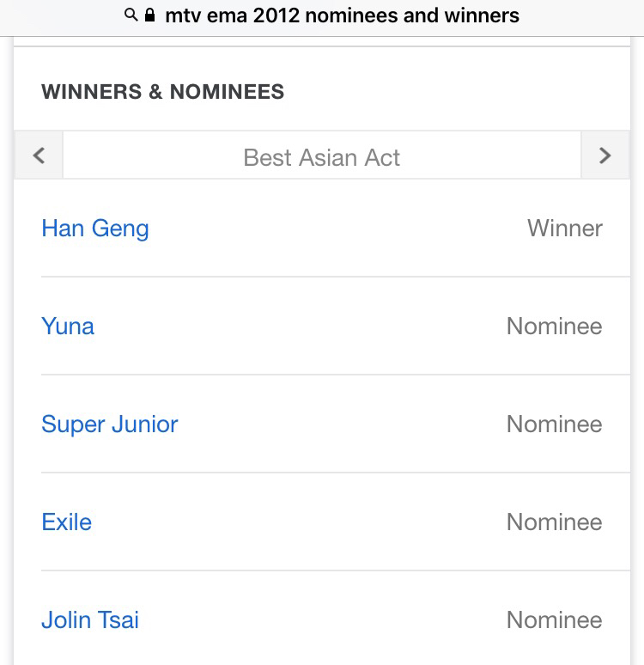Select the Super Junior link
Screen dimensions: 644x665
110,424
